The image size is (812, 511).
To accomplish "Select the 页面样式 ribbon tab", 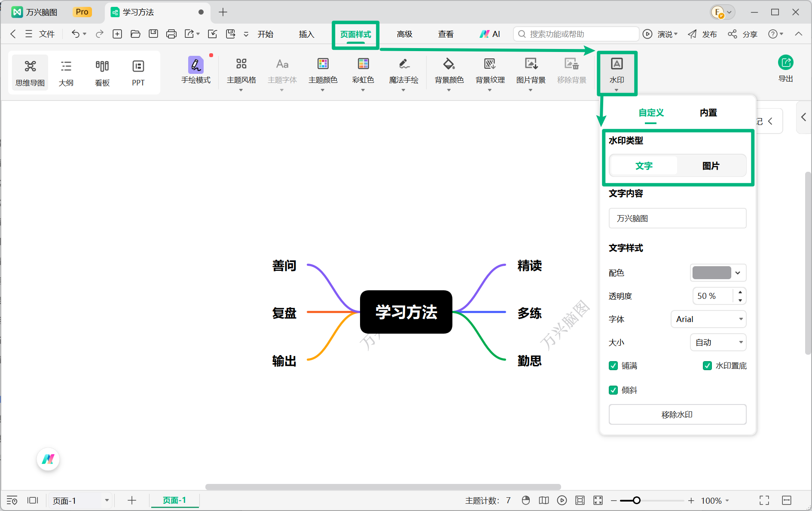I will point(355,34).
